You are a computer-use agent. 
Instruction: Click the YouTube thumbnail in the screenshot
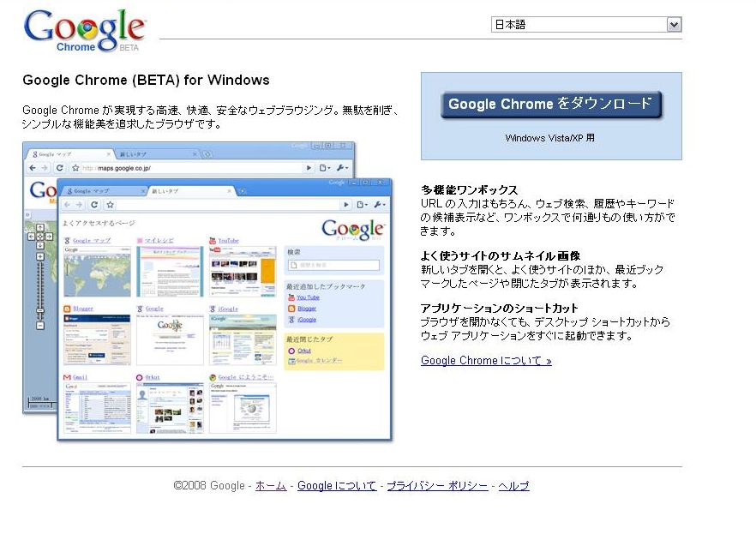[243, 272]
